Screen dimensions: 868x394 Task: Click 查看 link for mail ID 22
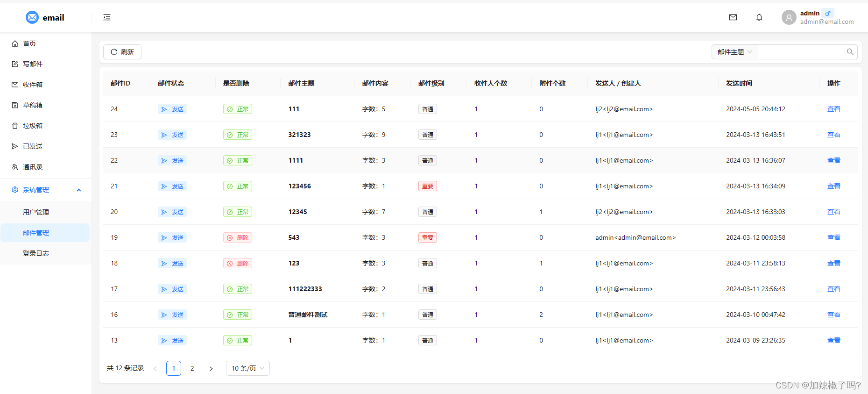[x=834, y=160]
